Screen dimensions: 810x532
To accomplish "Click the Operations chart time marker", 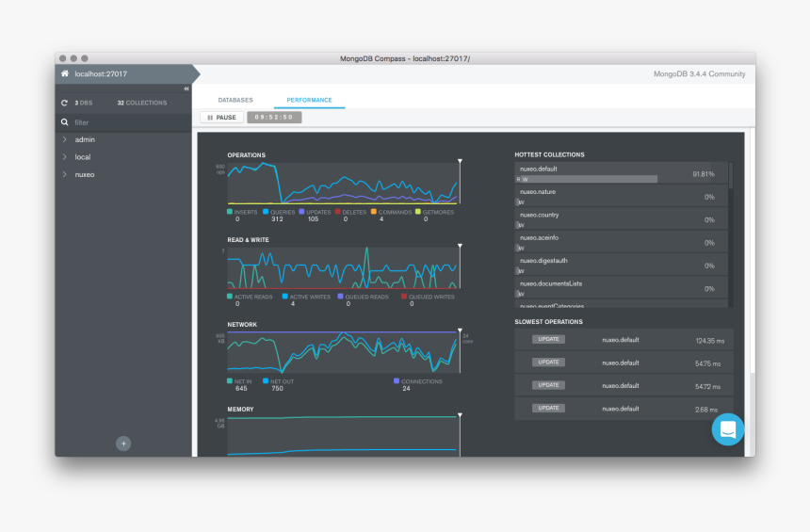I will tap(460, 162).
